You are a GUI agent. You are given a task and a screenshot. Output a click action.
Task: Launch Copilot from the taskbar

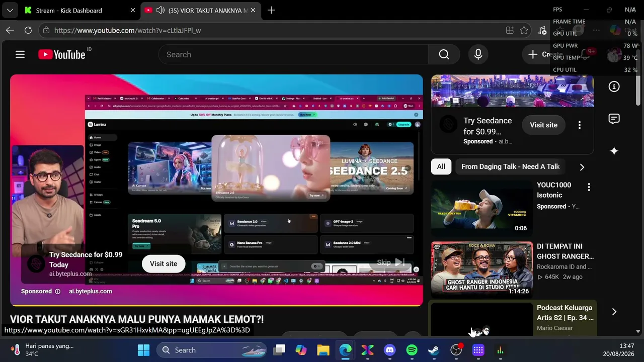[x=301, y=350]
